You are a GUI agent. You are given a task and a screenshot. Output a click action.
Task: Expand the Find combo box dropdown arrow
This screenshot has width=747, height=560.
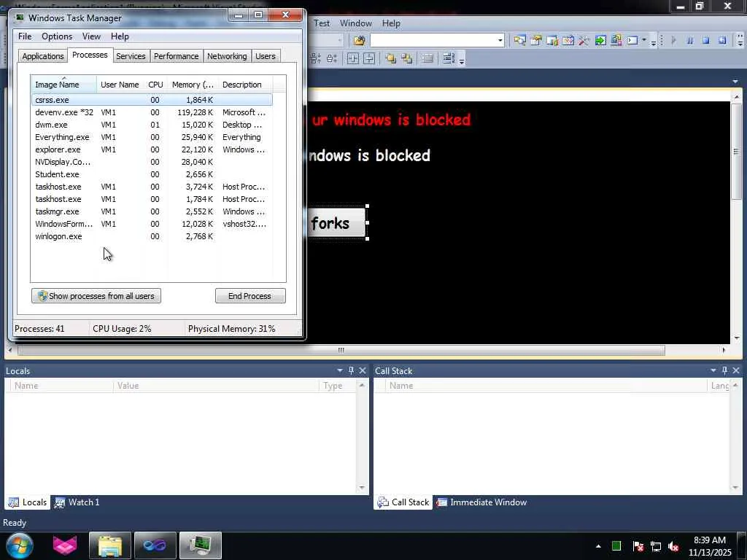click(500, 41)
